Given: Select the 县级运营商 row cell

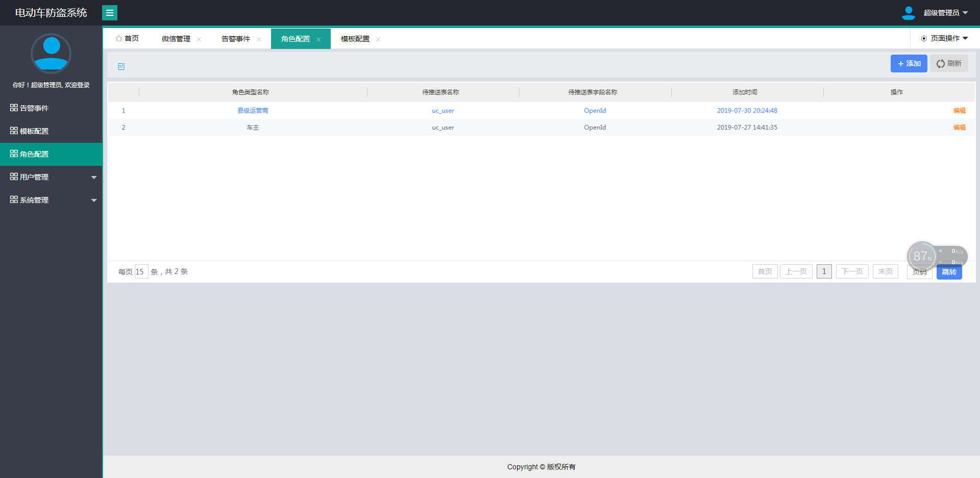Looking at the screenshot, I should pos(253,111).
